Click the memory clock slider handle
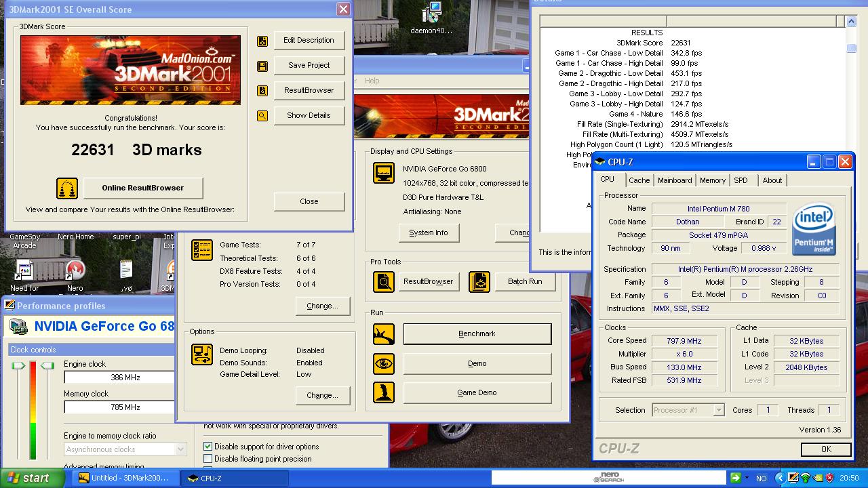Viewport: 868px width, 488px height. pos(47,366)
